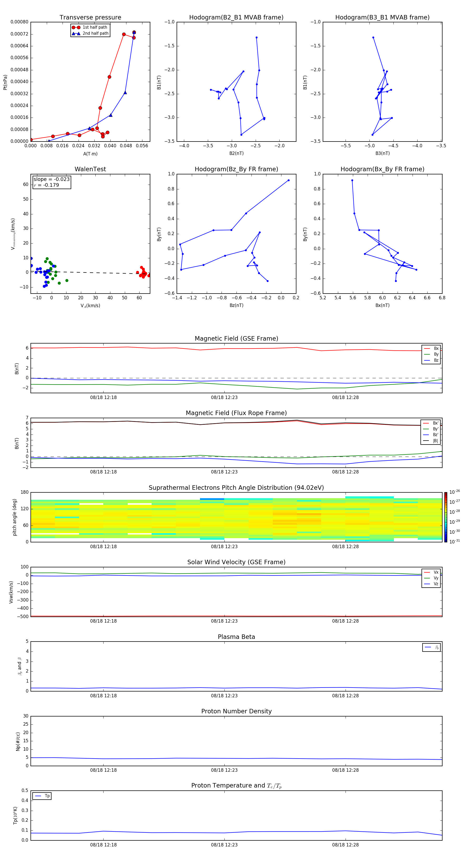473x868 pixels.
Task: Click the "Hodogram(Bz_By FR frame)" title
Action: pos(236,169)
